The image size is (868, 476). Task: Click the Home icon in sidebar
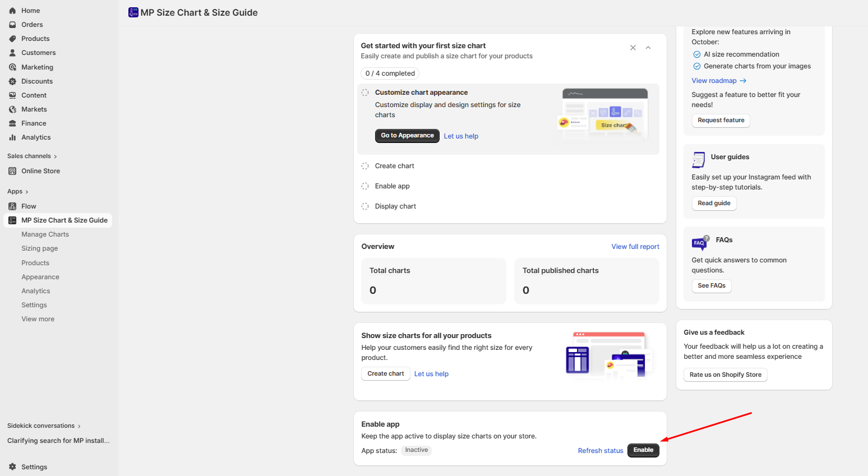pyautogui.click(x=12, y=11)
